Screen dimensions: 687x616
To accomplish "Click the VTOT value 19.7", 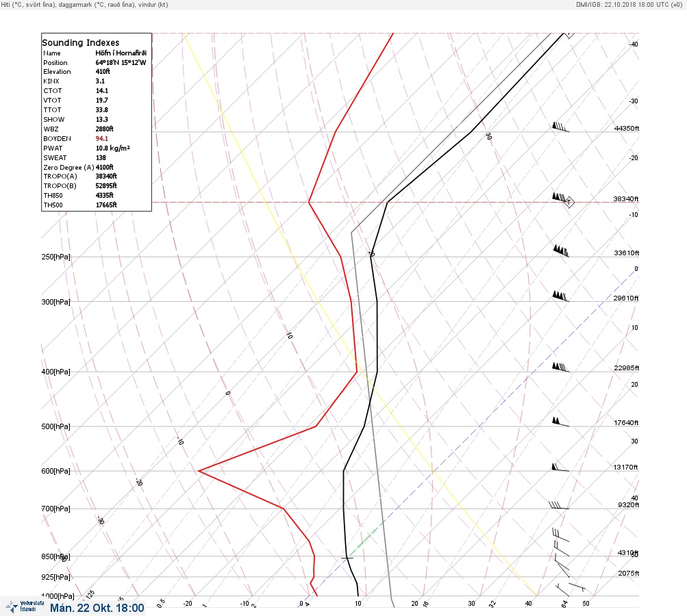I will point(101,100).
